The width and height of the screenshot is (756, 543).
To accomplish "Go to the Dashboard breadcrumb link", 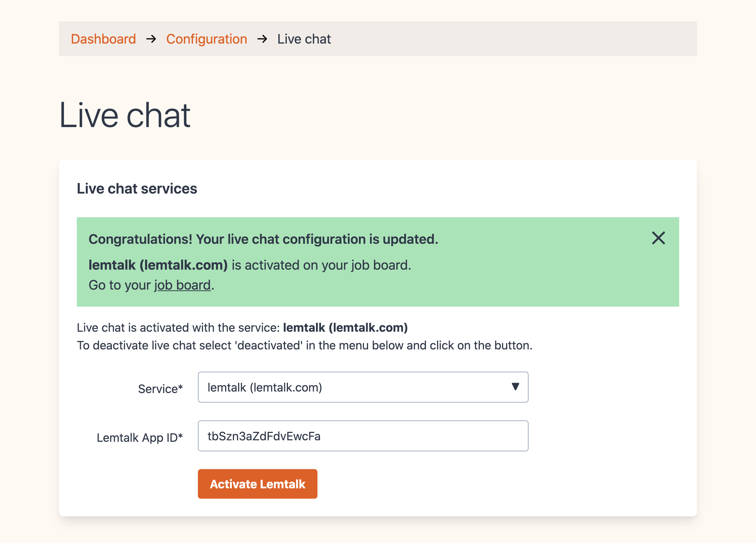I will (x=103, y=39).
